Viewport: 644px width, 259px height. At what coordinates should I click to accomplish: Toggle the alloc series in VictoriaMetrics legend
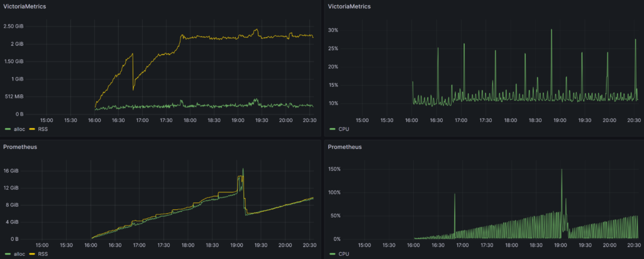click(x=18, y=129)
